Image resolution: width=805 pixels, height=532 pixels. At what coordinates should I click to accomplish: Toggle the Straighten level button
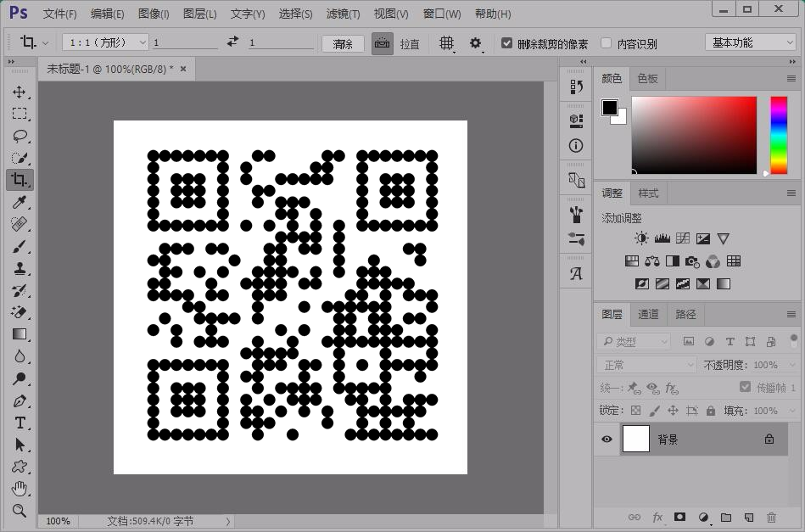point(383,43)
